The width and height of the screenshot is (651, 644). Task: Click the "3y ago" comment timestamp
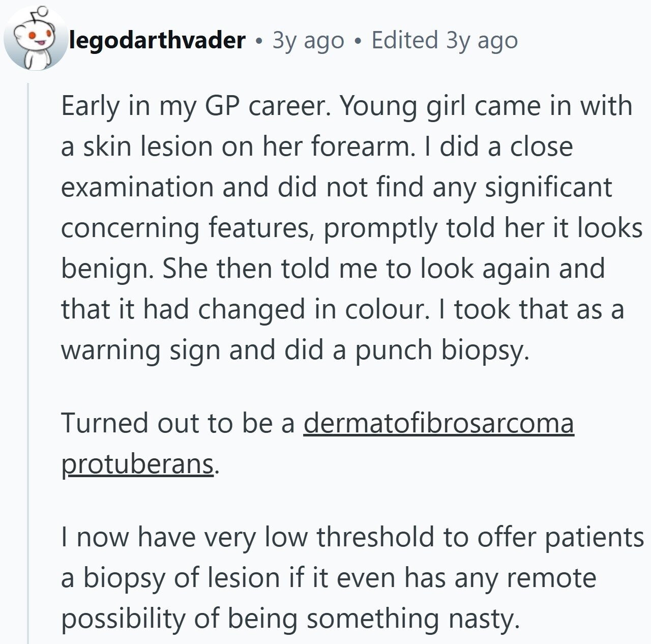click(x=308, y=41)
